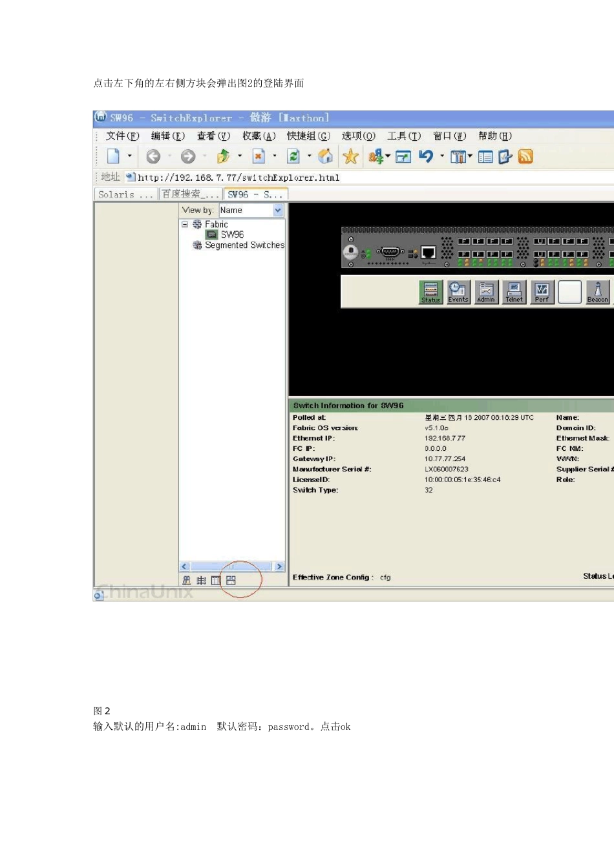Click the serial port on switch image

[x=390, y=252]
